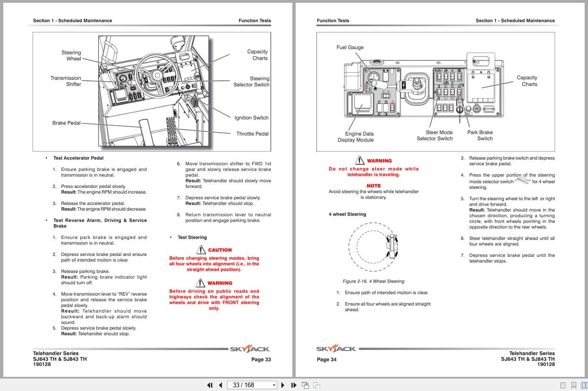Click inside the 33 / 168 page field

pyautogui.click(x=246, y=385)
